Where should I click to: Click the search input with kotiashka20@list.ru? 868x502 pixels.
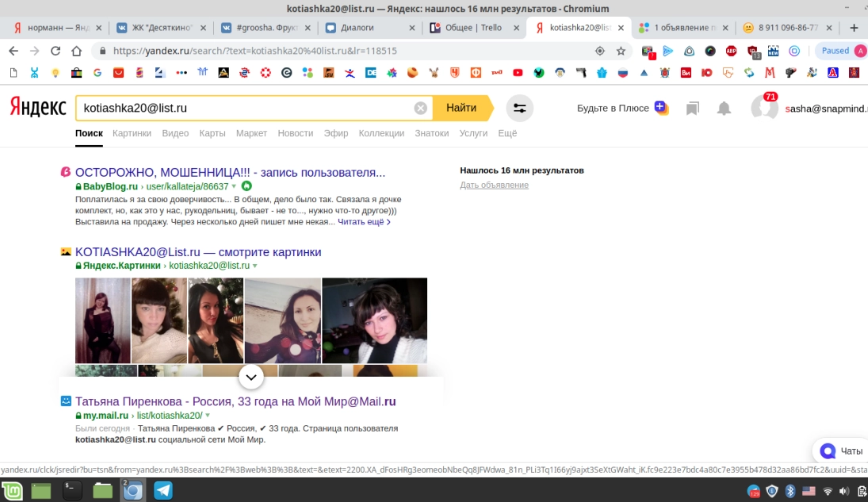(246, 108)
